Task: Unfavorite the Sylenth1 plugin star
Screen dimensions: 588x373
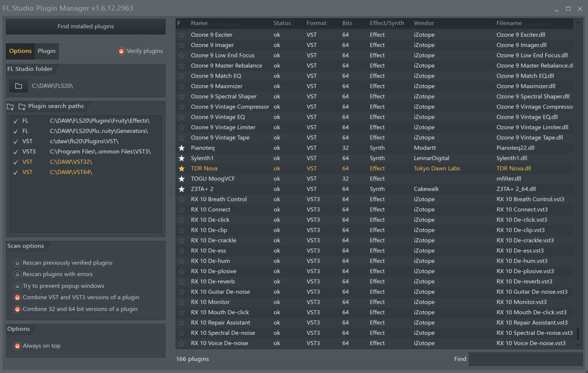Action: click(x=182, y=158)
